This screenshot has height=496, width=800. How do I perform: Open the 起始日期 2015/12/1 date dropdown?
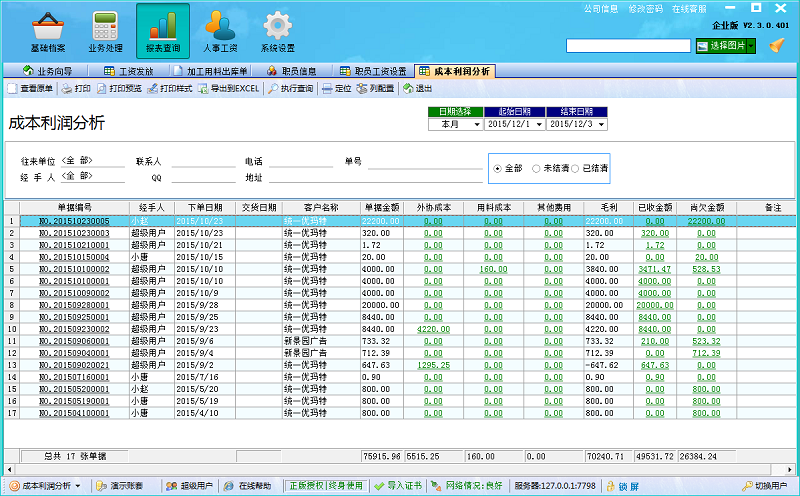[540, 125]
